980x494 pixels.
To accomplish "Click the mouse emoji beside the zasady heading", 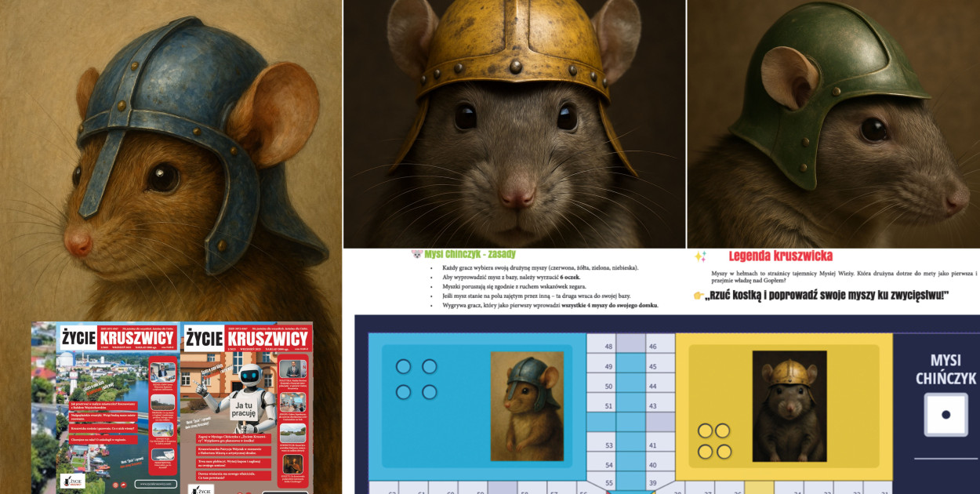I will [416, 255].
